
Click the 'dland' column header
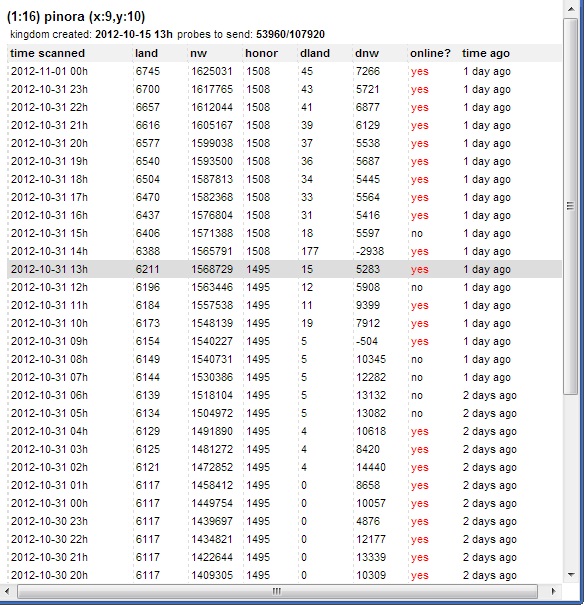(x=315, y=53)
